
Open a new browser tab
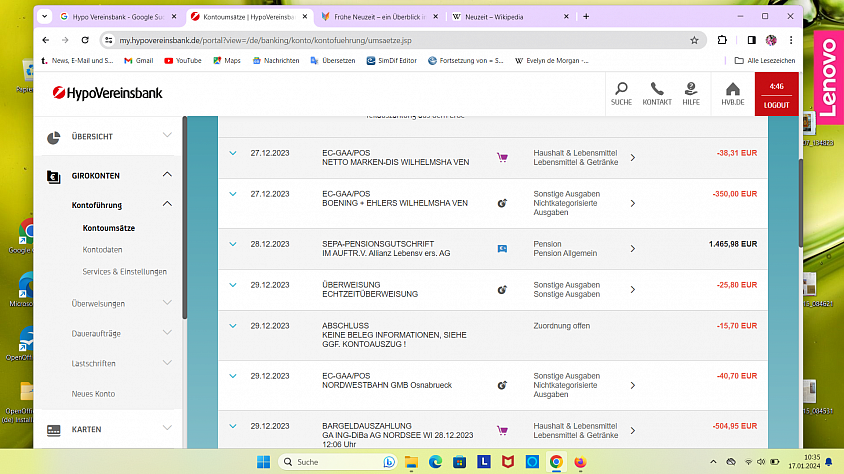coord(586,17)
